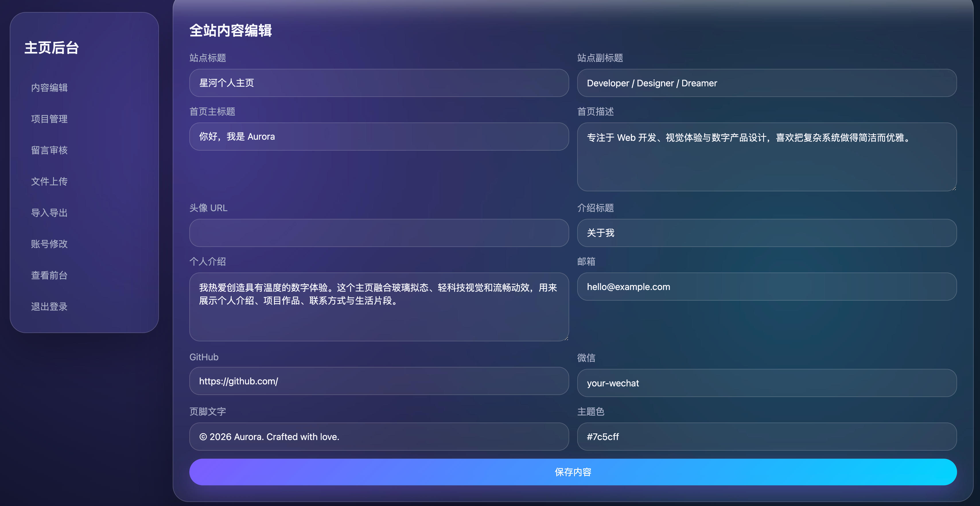The height and width of the screenshot is (506, 980).
Task: Select 文件上传 in sidebar
Action: pos(49,182)
